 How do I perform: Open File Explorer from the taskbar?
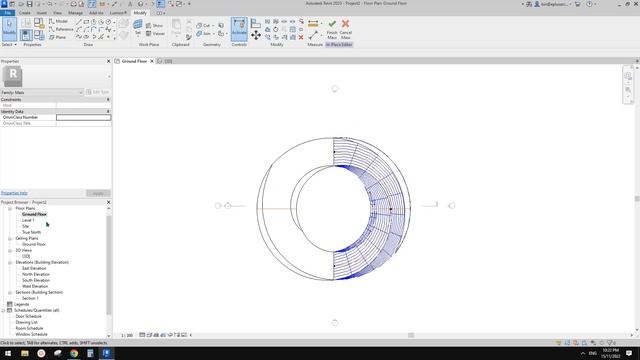coord(25,353)
